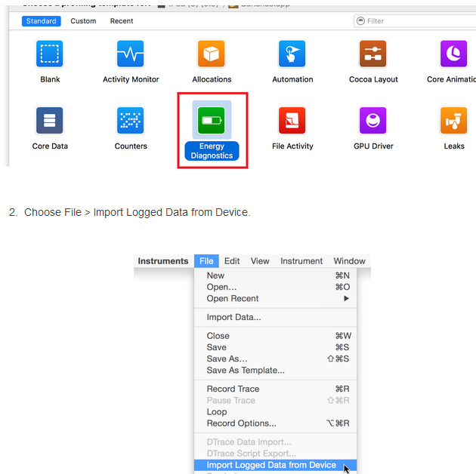The width and height of the screenshot is (476, 474).
Task: Click the Automation label text
Action: point(292,79)
